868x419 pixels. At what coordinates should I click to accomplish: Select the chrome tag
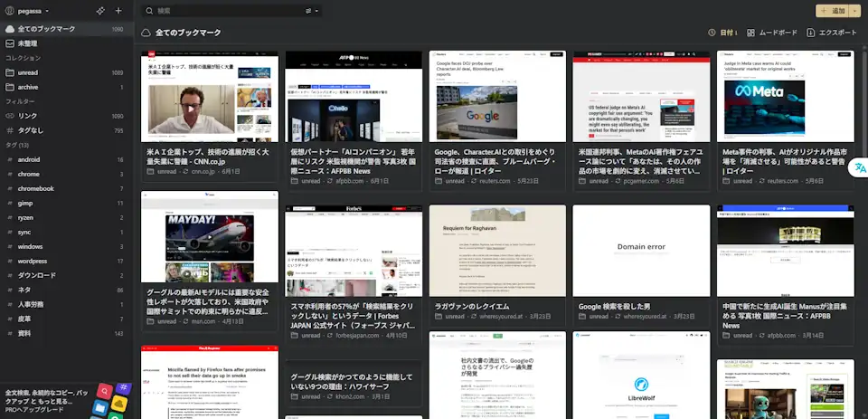pos(66,174)
